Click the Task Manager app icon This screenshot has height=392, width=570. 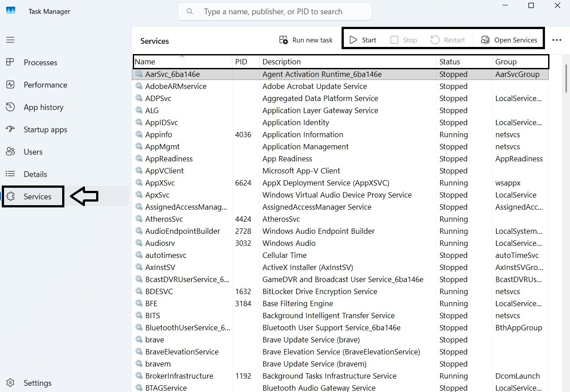(10, 11)
